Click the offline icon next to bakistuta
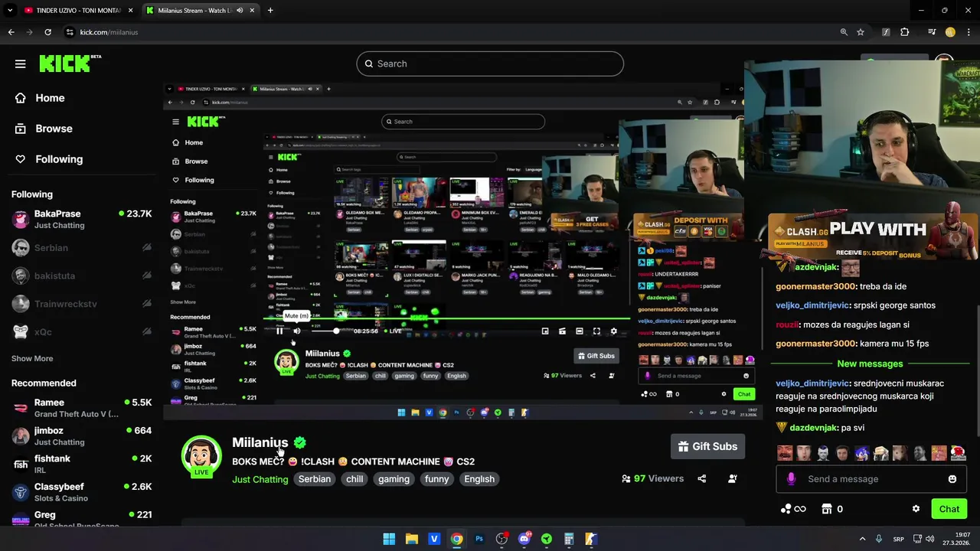The height and width of the screenshot is (551, 980). tap(147, 275)
